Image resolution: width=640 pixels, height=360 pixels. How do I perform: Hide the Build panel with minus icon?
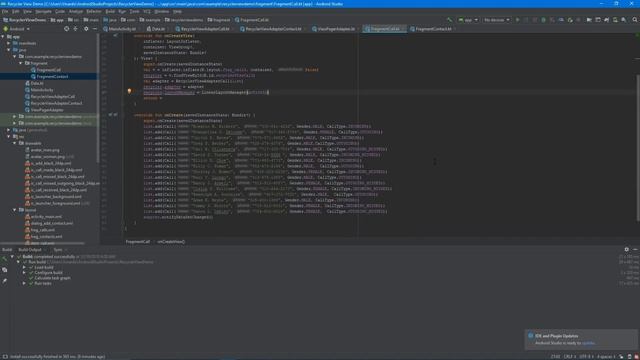(x=636, y=249)
